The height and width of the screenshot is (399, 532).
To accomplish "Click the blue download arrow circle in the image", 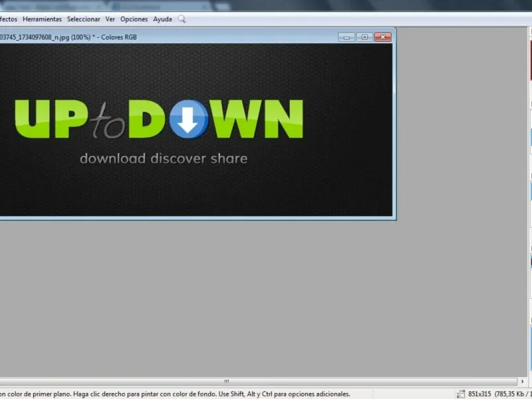I will 188,119.
